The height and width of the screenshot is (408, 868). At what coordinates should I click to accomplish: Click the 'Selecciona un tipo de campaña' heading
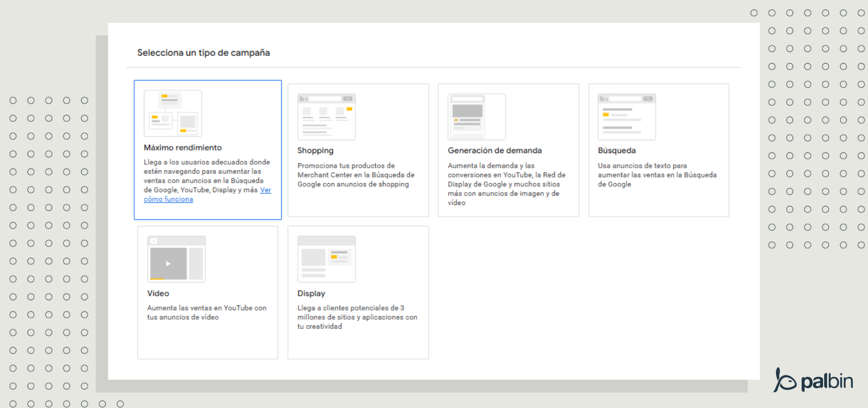tap(203, 53)
